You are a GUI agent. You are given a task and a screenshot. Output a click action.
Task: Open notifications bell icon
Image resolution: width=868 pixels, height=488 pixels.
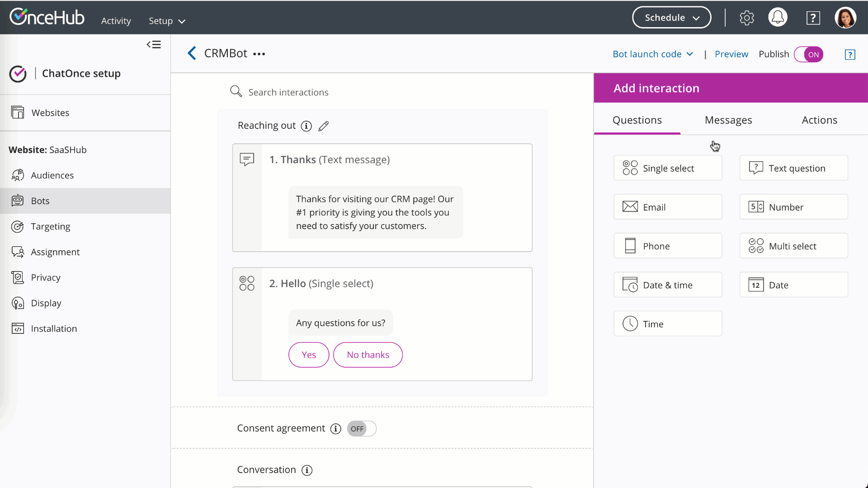[x=778, y=18]
